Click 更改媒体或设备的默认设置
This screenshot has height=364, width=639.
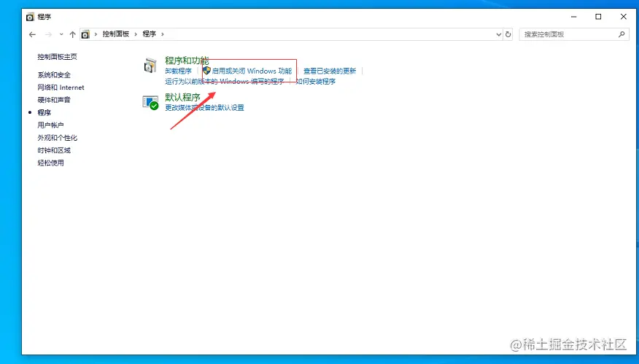coord(204,108)
